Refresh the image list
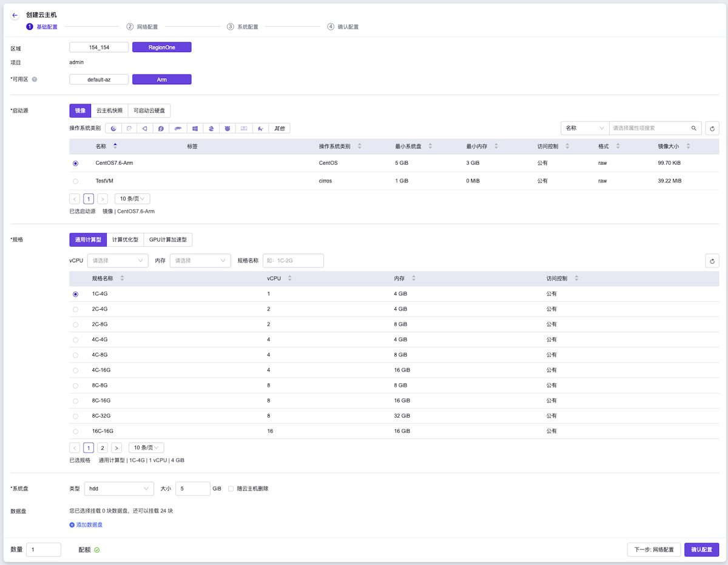Image resolution: width=728 pixels, height=565 pixels. pyautogui.click(x=712, y=129)
